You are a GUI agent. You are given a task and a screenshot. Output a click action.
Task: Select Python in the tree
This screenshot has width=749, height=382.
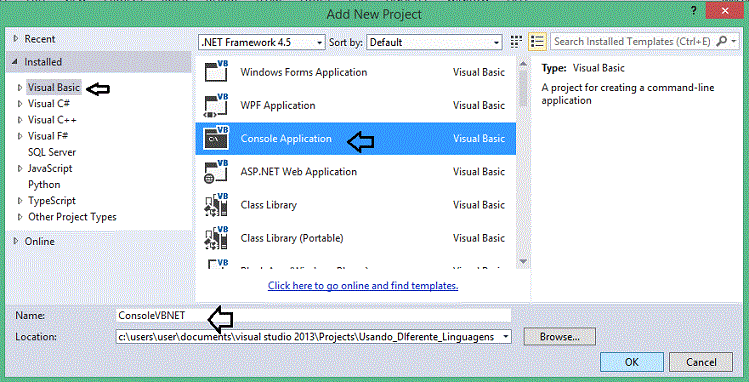44,185
